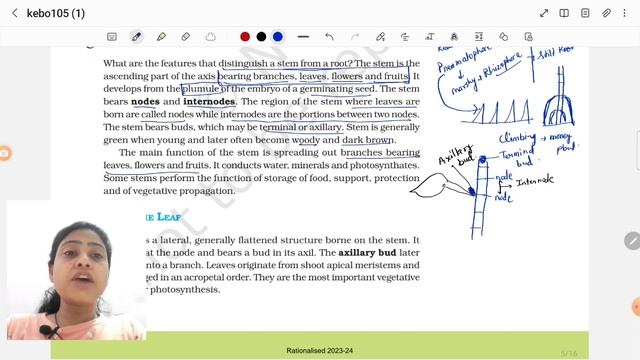Go back using the back arrow

(x=15, y=13)
